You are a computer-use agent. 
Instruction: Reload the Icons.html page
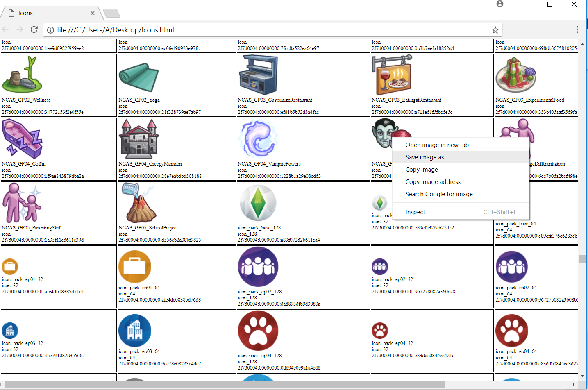(34, 29)
